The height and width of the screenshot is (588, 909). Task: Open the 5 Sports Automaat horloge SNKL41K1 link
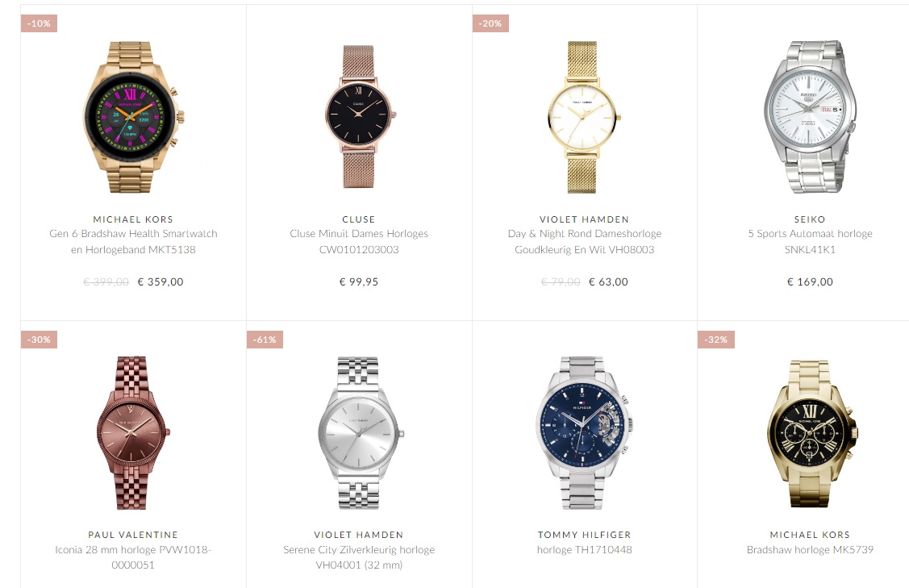pyautogui.click(x=810, y=242)
